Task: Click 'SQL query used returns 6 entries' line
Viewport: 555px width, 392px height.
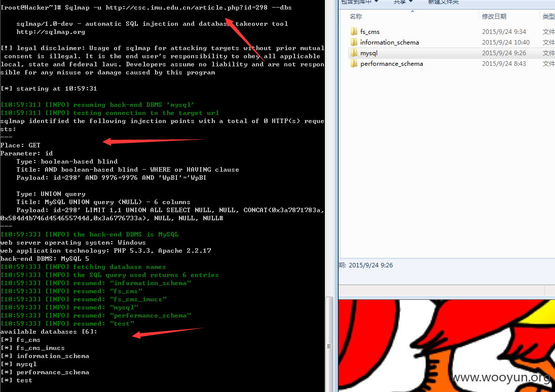Action: click(x=109, y=275)
